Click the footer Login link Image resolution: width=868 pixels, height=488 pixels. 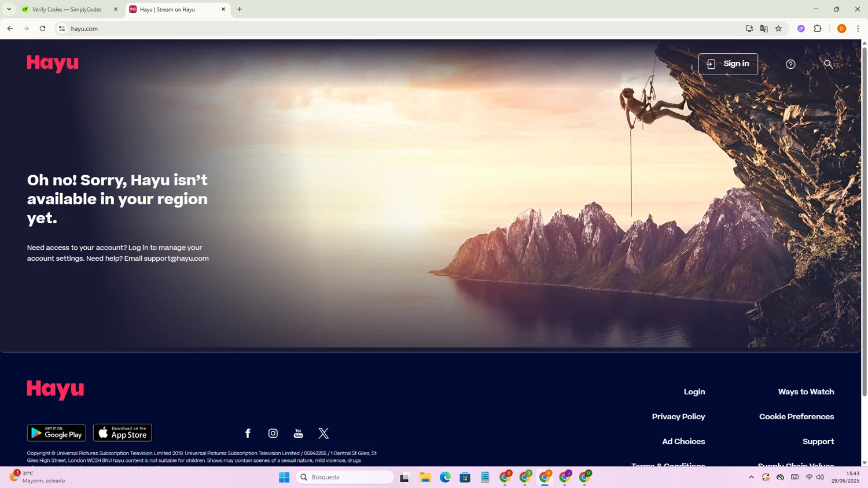tap(694, 392)
